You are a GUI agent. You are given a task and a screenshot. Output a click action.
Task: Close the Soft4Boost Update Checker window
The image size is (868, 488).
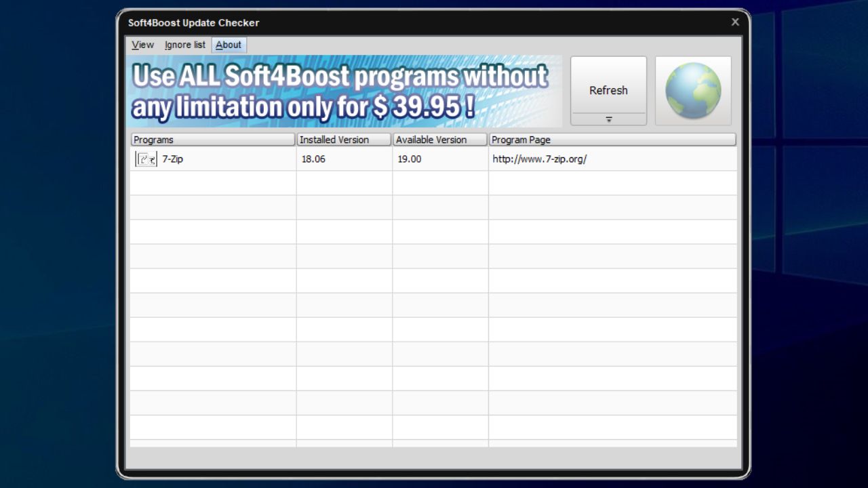click(735, 22)
